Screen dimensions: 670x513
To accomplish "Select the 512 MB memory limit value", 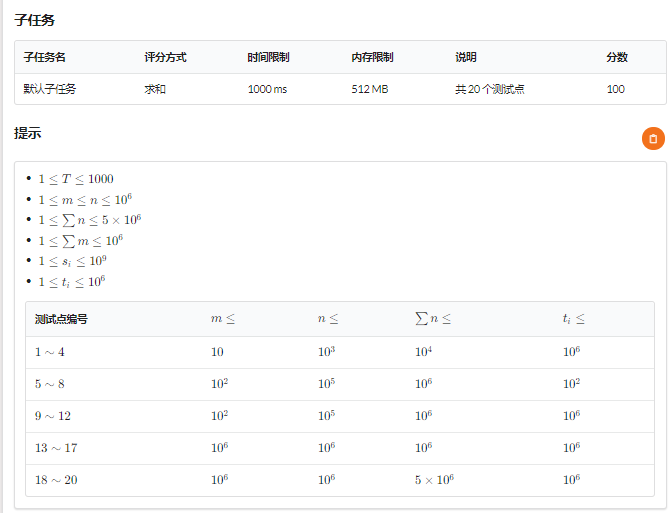I will [370, 89].
